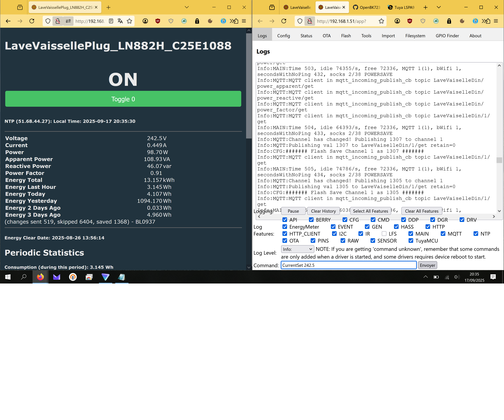Image resolution: width=504 pixels, height=420 pixels.
Task: Open the Filesystem tab
Action: [415, 36]
